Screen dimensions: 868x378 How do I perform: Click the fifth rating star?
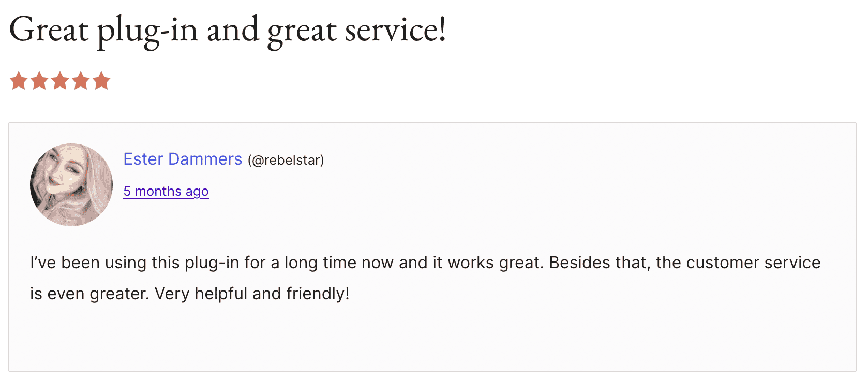pos(101,81)
